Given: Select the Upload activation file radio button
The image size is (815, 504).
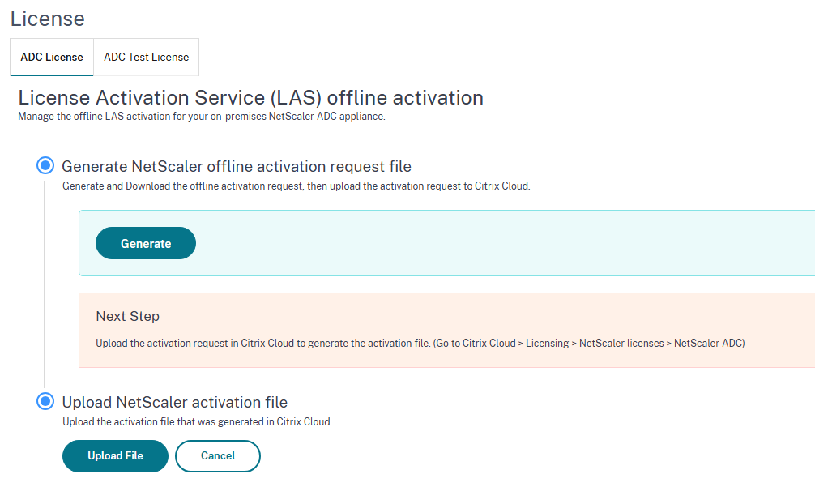Looking at the screenshot, I should tap(45, 401).
